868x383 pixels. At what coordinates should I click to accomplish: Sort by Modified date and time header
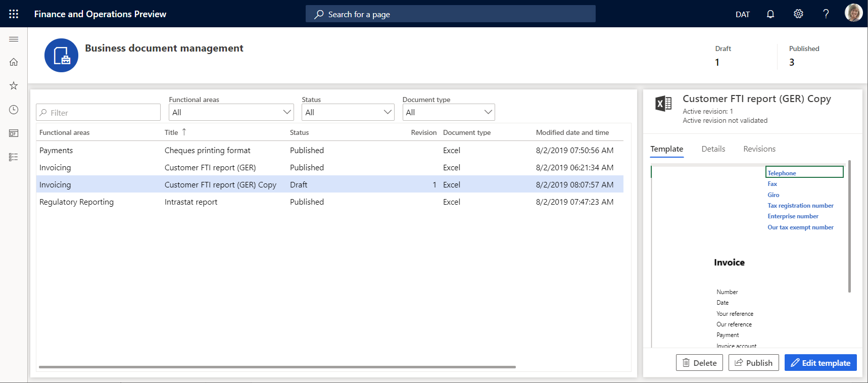point(572,132)
